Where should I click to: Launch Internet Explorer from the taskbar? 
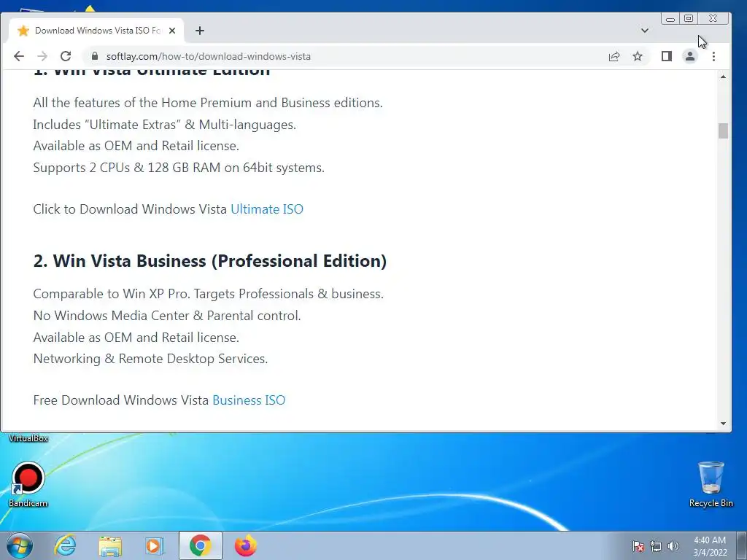[x=65, y=545]
